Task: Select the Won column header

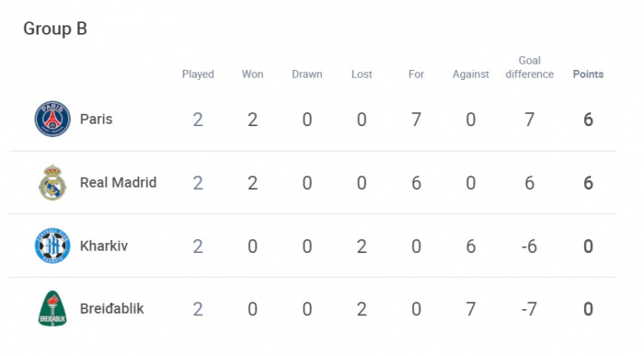Action: (x=253, y=75)
